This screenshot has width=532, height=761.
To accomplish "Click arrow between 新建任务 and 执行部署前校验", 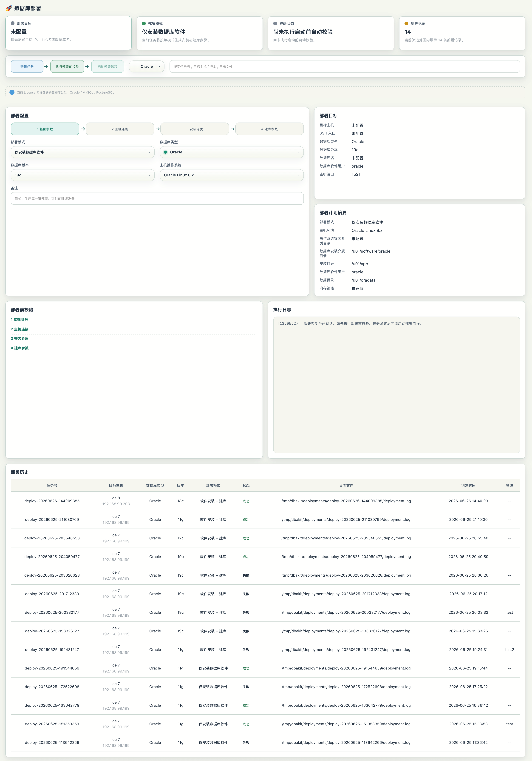I will point(46,67).
